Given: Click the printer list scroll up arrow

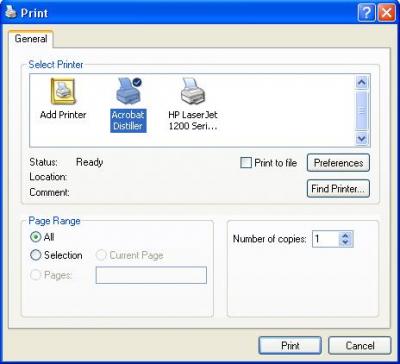Looking at the screenshot, I should point(362,82).
